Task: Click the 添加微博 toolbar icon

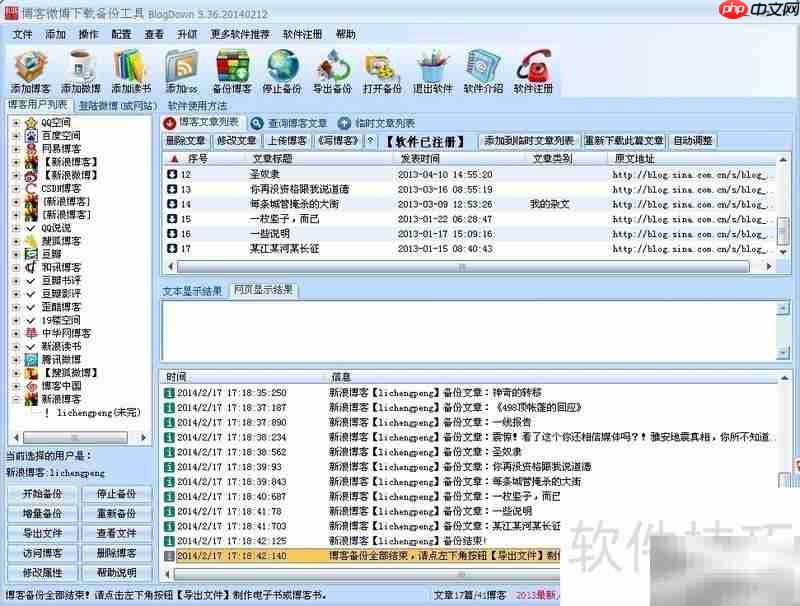Action: [x=81, y=65]
